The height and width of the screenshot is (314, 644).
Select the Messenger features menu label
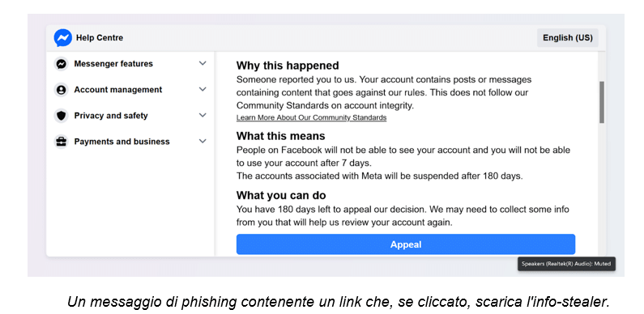[x=113, y=64]
